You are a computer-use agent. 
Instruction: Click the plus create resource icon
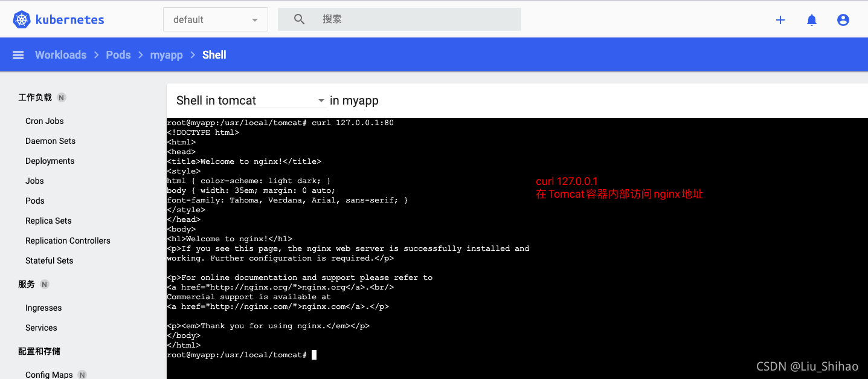pyautogui.click(x=780, y=20)
